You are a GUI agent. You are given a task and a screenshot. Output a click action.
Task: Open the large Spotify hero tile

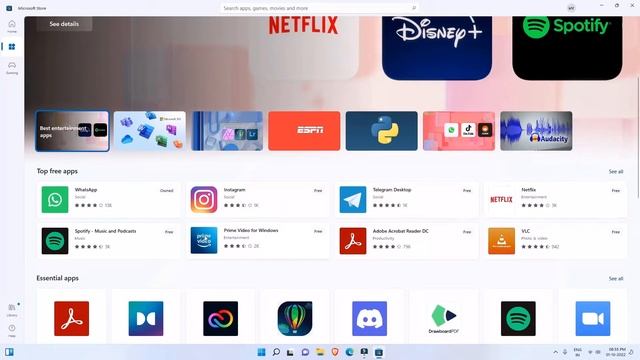567,48
